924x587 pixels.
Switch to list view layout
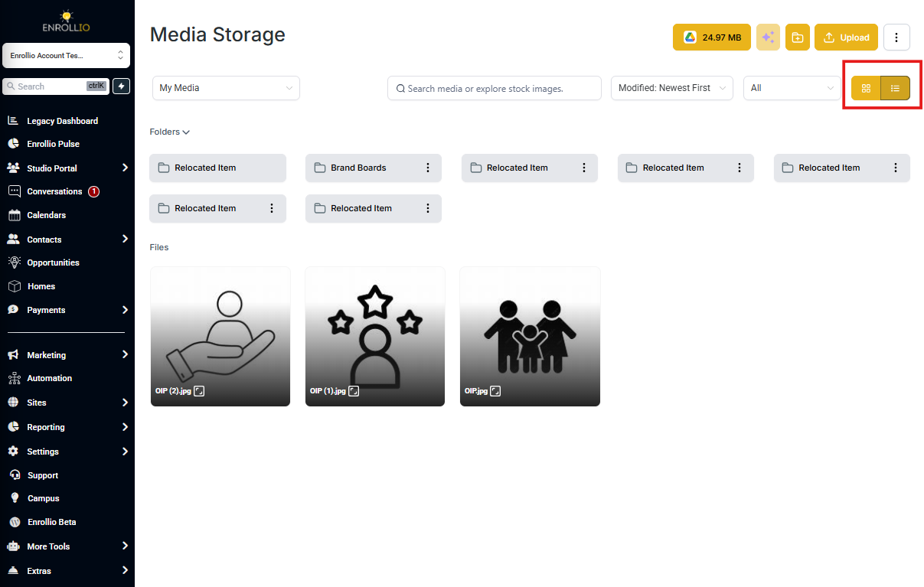[x=895, y=88]
